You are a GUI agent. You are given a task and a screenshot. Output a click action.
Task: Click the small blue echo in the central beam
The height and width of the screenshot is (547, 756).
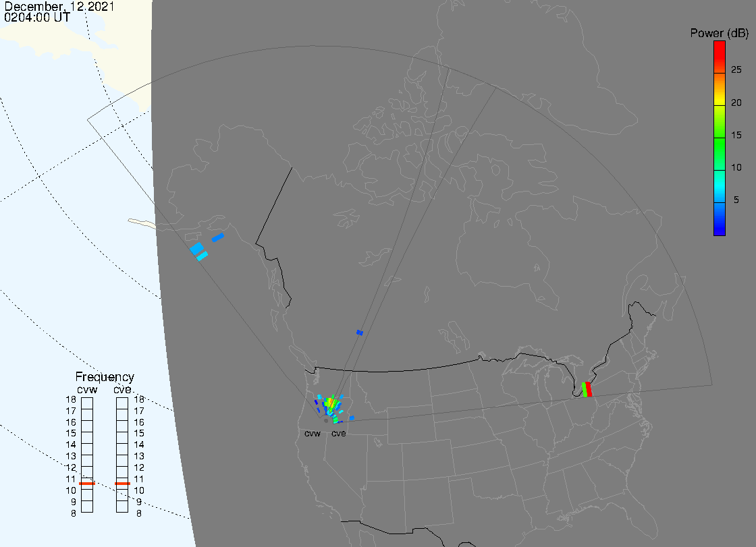click(360, 333)
